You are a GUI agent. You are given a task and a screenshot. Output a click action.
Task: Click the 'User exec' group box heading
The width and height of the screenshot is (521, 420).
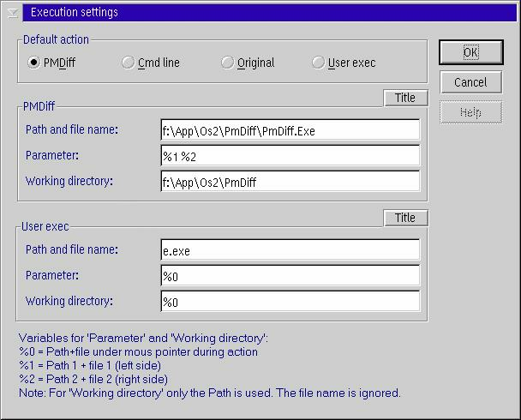tap(45, 226)
